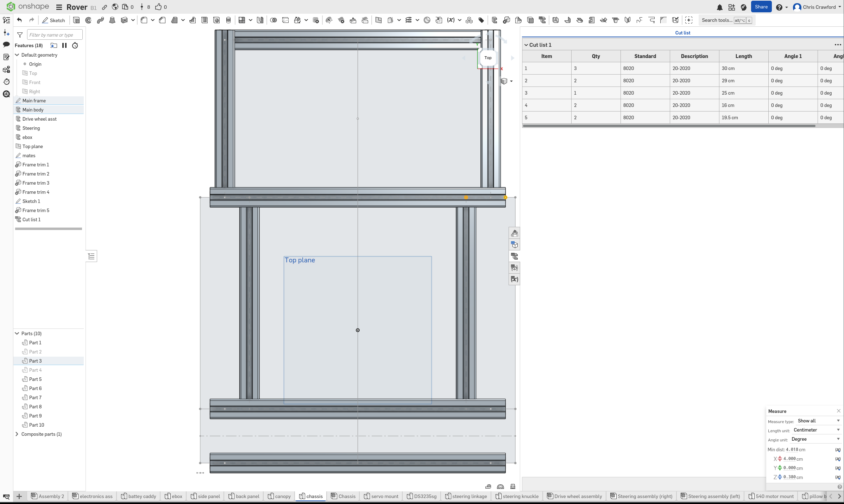Image resolution: width=844 pixels, height=504 pixels.
Task: Click the cut list horizontal scrollbar
Action: (669, 126)
